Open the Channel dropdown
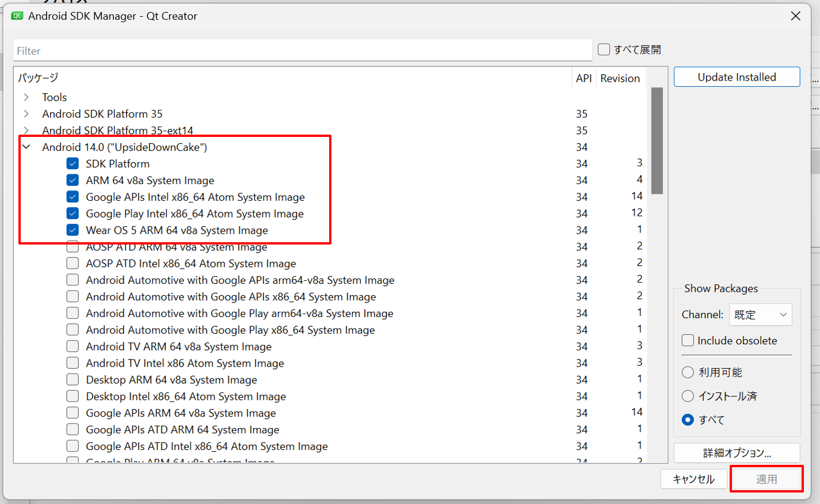Image resolution: width=820 pixels, height=504 pixels. pyautogui.click(x=760, y=315)
